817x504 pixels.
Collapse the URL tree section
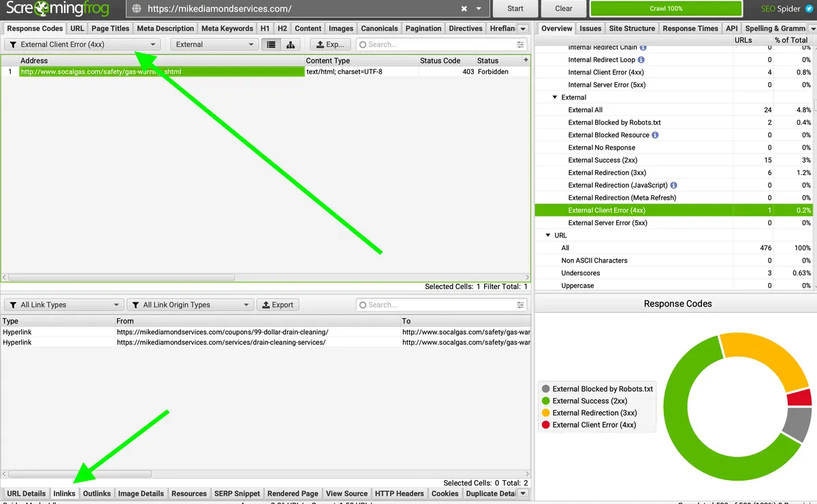(548, 235)
